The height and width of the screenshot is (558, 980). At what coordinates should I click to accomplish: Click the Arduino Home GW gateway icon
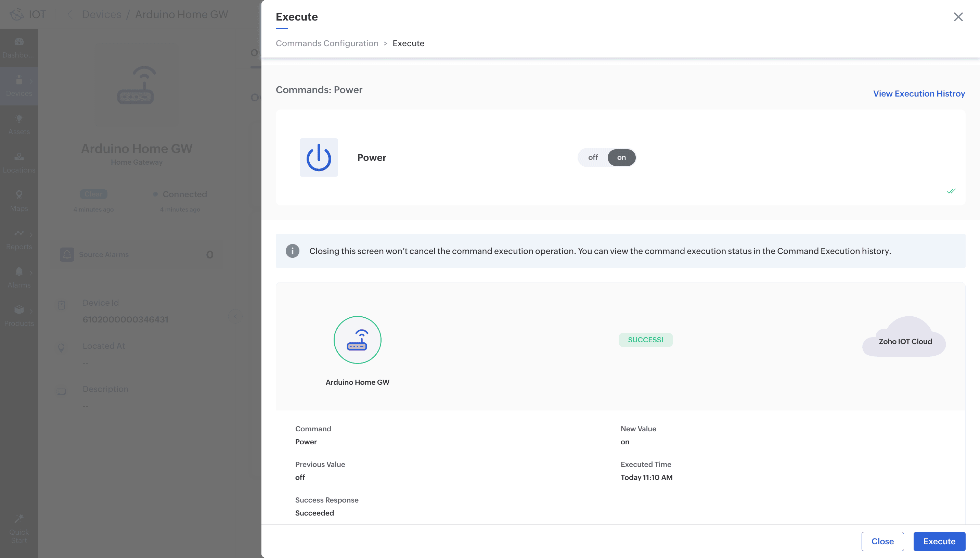point(357,340)
